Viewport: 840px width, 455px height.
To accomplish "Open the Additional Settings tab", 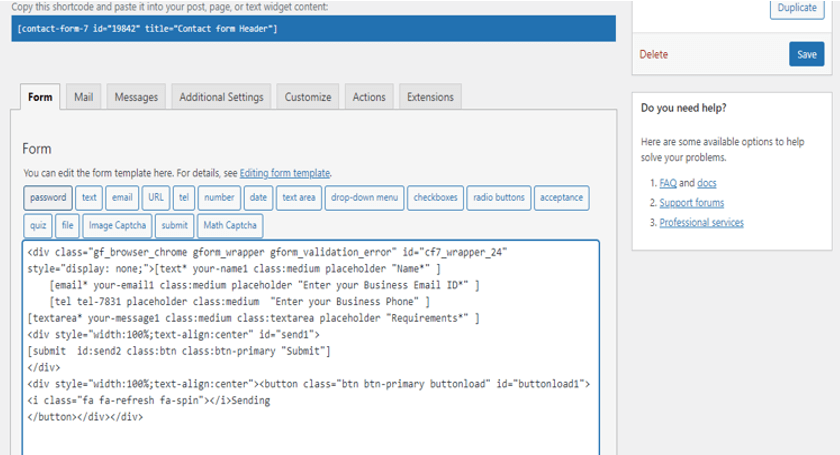I will [x=221, y=97].
